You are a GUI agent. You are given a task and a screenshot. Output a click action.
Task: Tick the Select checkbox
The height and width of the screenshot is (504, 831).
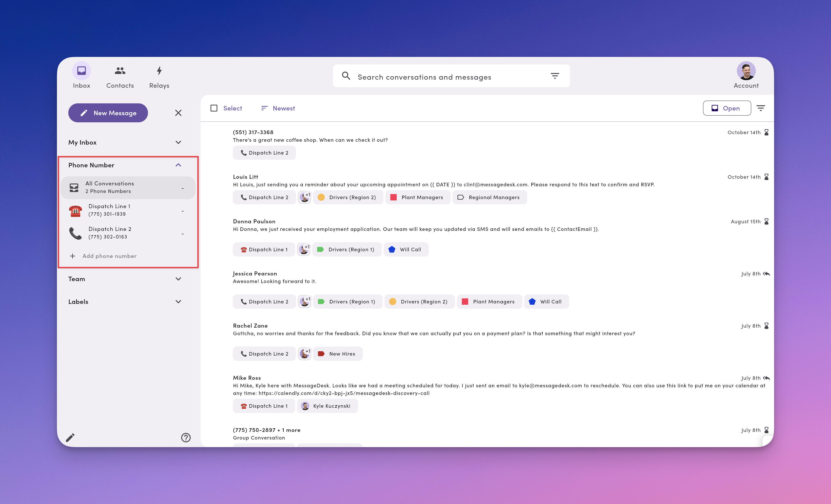coord(214,108)
